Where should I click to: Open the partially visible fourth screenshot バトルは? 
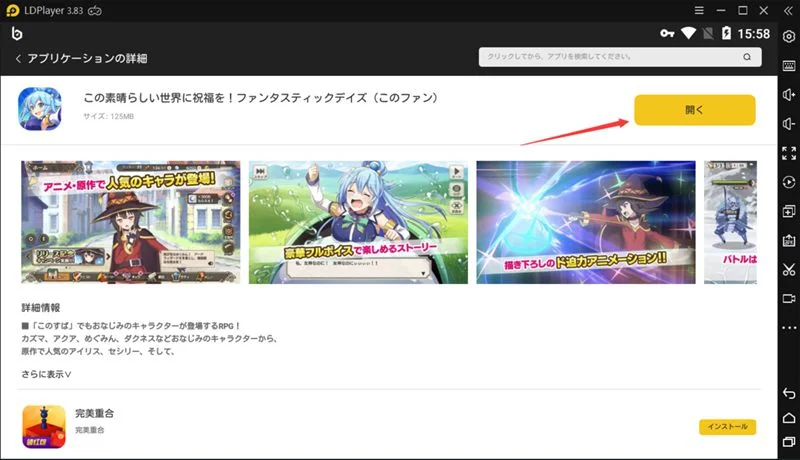[731, 222]
